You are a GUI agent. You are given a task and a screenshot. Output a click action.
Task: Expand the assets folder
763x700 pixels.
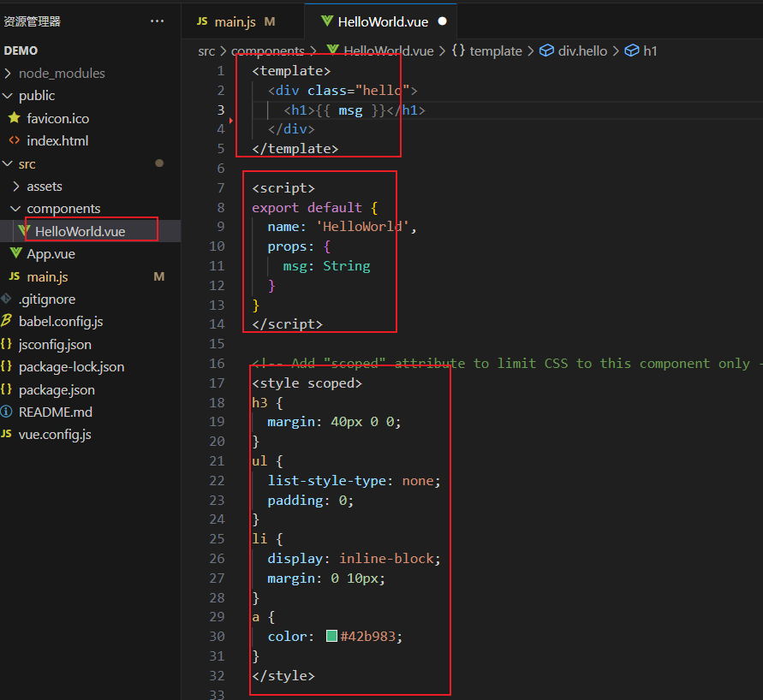(16, 187)
